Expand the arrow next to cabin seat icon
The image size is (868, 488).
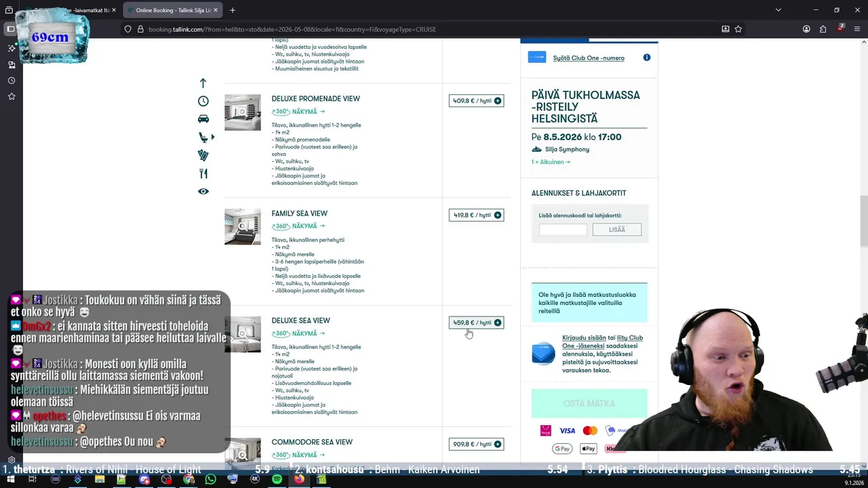click(213, 137)
